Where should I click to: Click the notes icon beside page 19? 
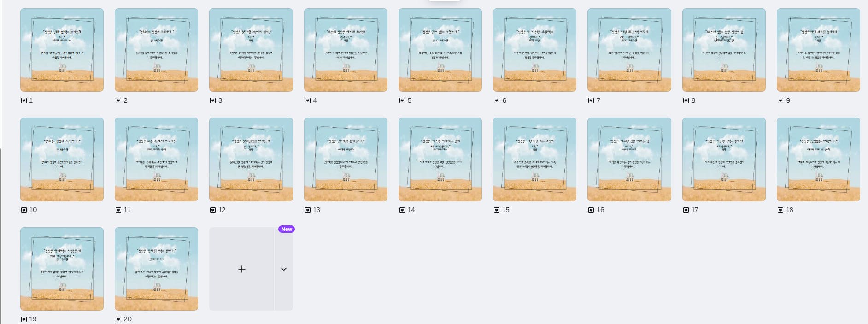click(23, 319)
